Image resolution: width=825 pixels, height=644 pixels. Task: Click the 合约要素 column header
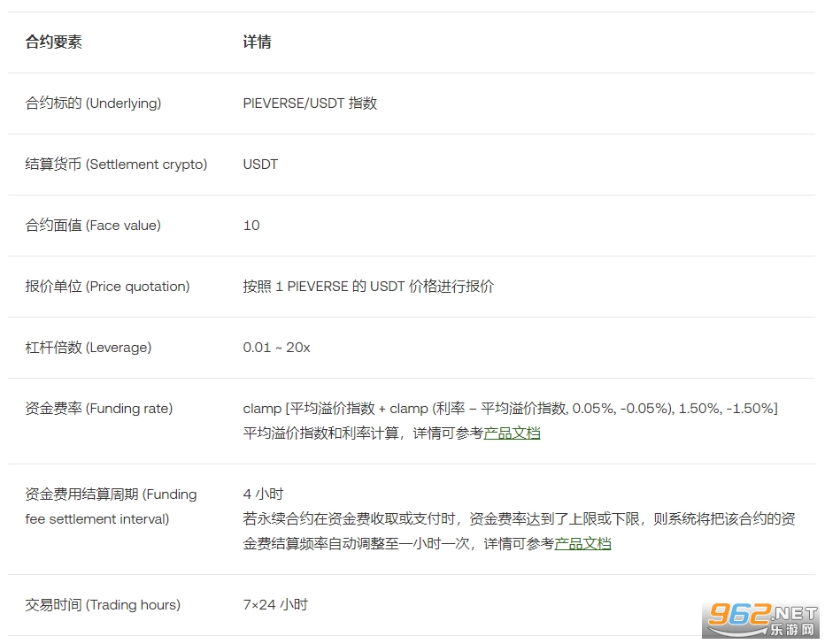[54, 42]
